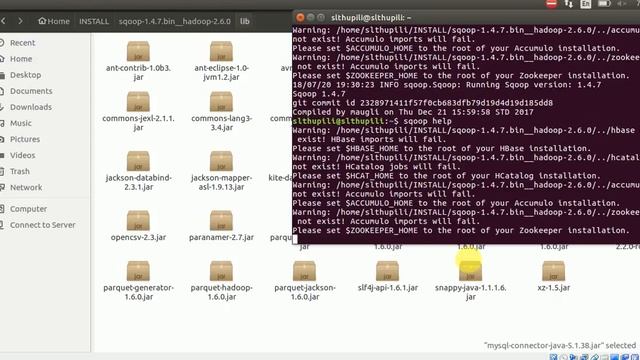Click 'Please set $HCAT_HOME' line in terminal
The image size is (640, 360).
[x=447, y=176]
